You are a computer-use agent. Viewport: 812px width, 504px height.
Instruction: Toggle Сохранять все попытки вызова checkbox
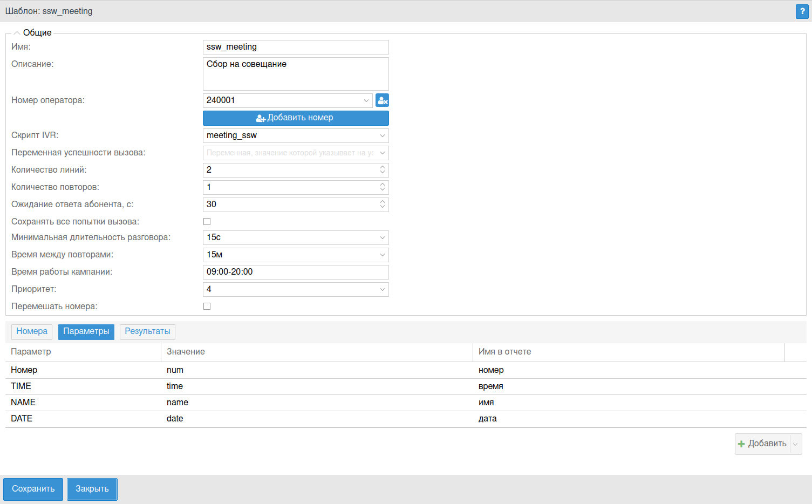[207, 222]
